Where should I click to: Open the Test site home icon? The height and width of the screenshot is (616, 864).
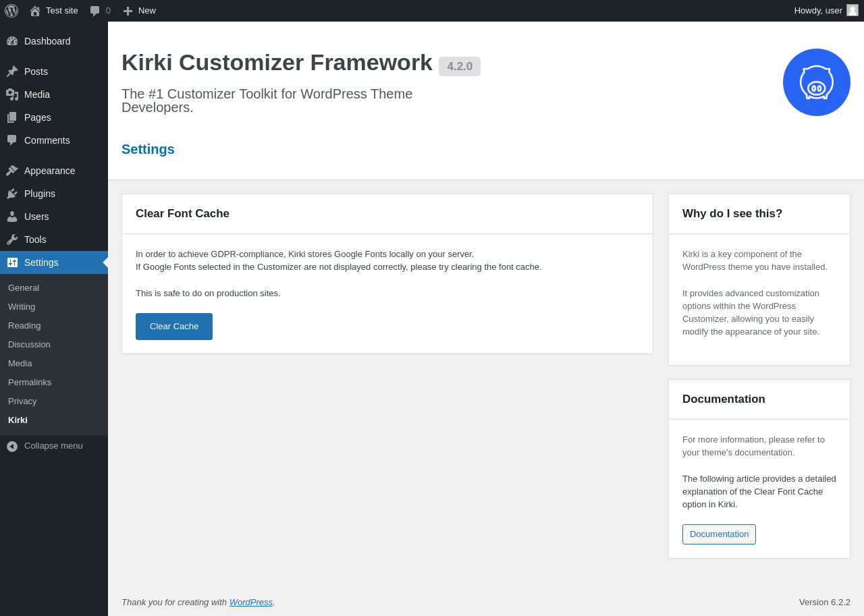(35, 11)
